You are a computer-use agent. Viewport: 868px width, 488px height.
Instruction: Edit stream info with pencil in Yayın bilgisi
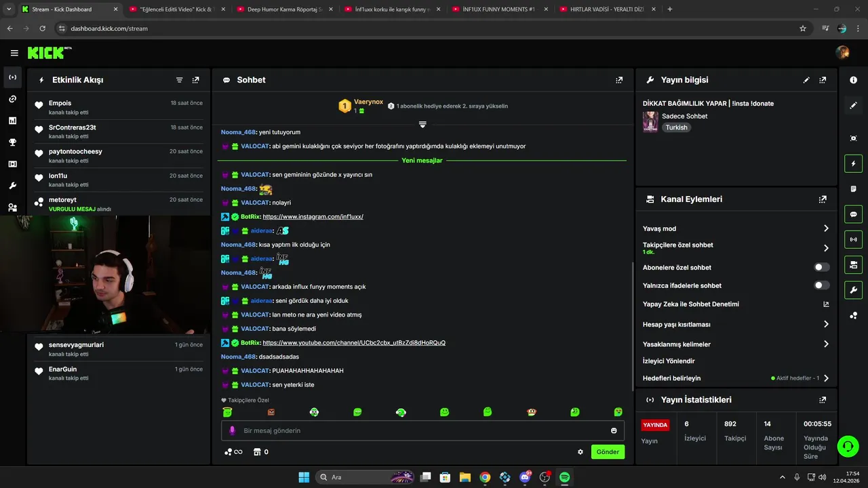806,80
